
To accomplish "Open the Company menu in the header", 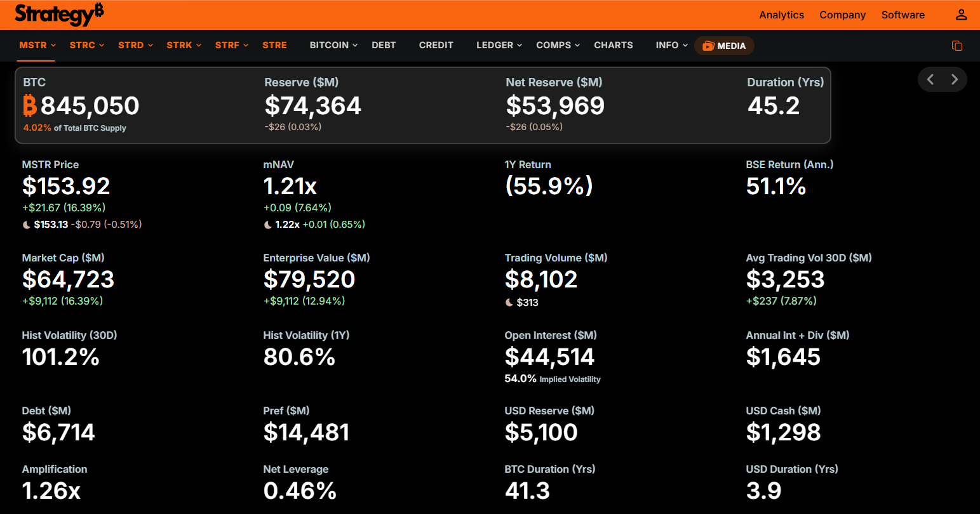I will (x=843, y=15).
